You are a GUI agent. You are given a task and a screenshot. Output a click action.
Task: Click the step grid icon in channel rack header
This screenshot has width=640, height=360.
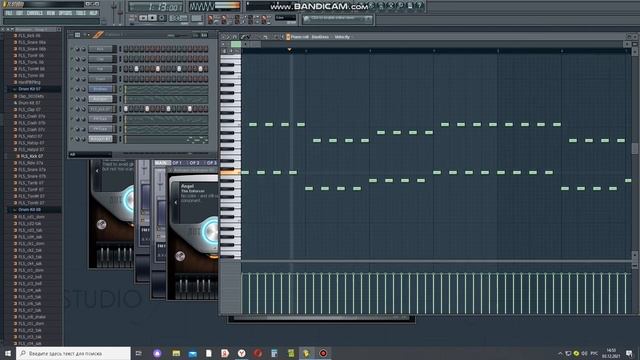[x=77, y=35]
